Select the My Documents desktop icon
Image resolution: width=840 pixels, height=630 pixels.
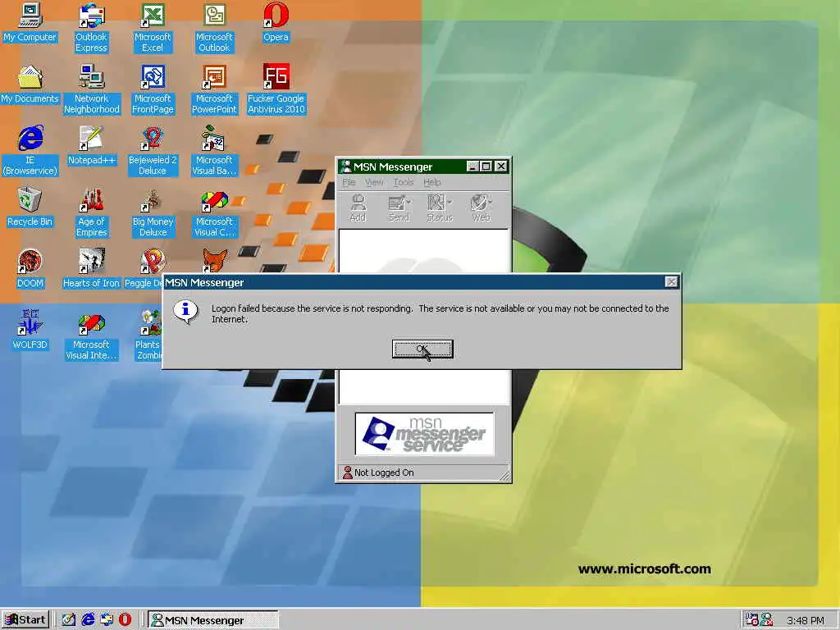click(x=30, y=84)
